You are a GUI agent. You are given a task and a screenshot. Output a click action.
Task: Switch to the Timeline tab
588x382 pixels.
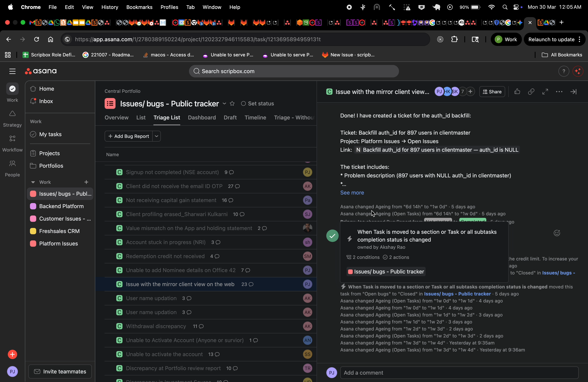click(x=255, y=117)
